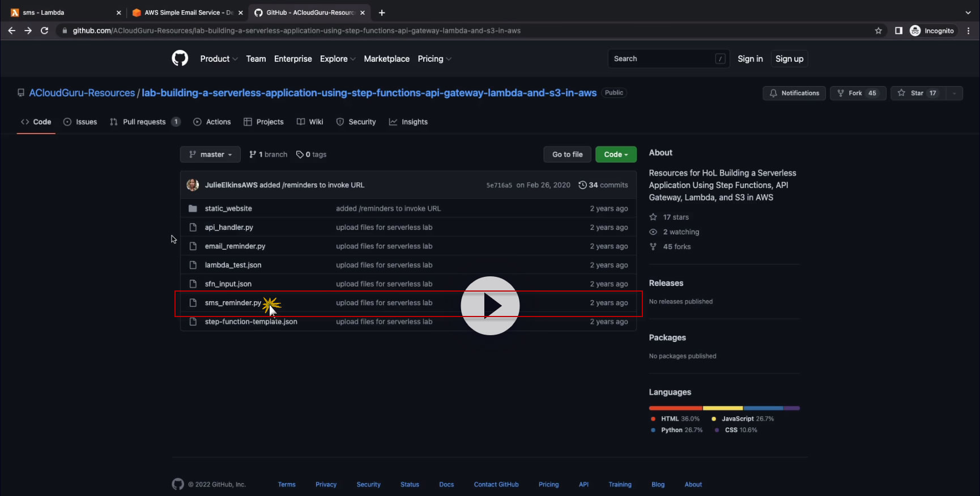Image resolution: width=980 pixels, height=496 pixels.
Task: Close the GitHub browser tab
Action: point(363,12)
